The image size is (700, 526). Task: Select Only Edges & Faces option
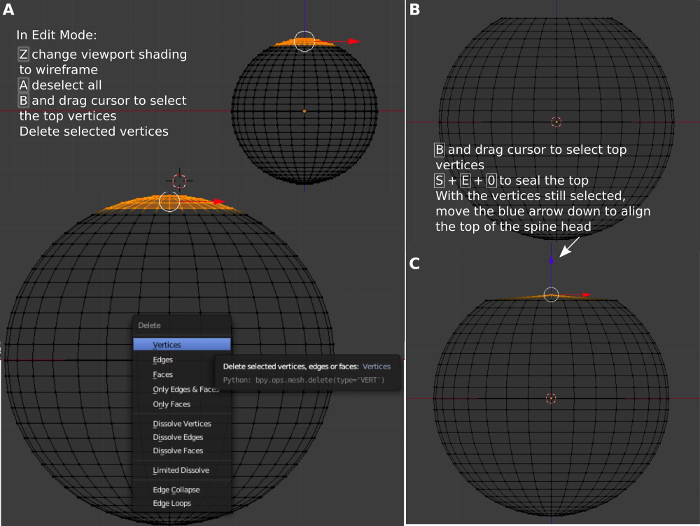[x=182, y=389]
